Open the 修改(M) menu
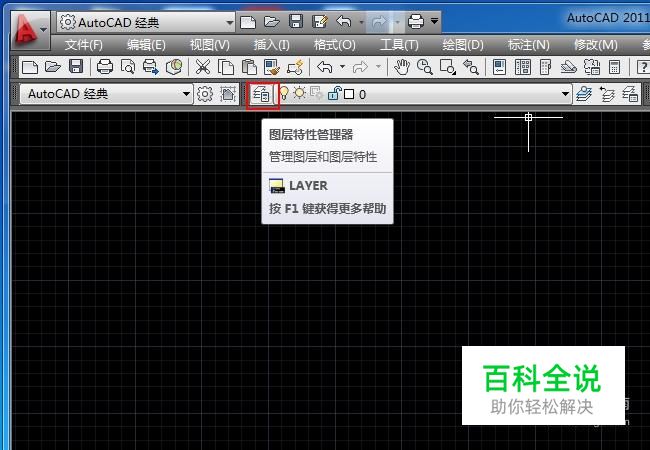Image resolution: width=650 pixels, height=450 pixels. point(596,45)
